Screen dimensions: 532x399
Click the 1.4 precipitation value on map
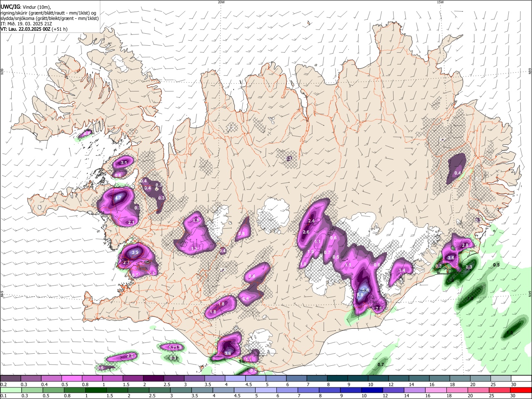coord(402,271)
